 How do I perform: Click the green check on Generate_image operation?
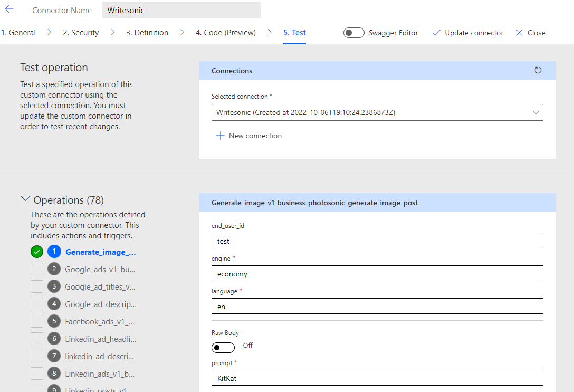[37, 252]
